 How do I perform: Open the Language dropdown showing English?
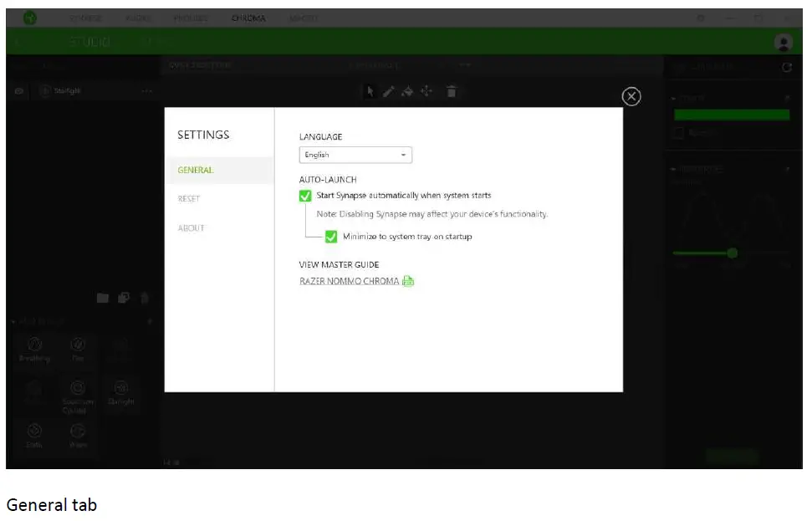[357, 156]
